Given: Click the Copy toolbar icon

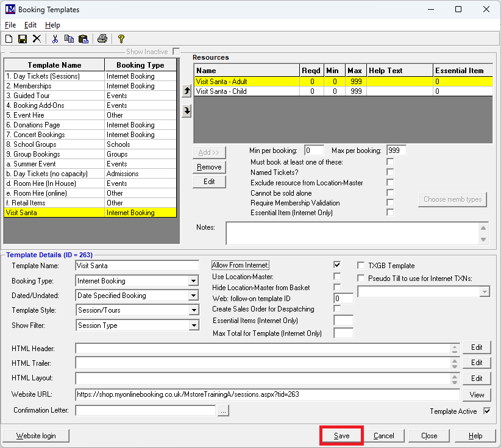Looking at the screenshot, I should [x=69, y=39].
